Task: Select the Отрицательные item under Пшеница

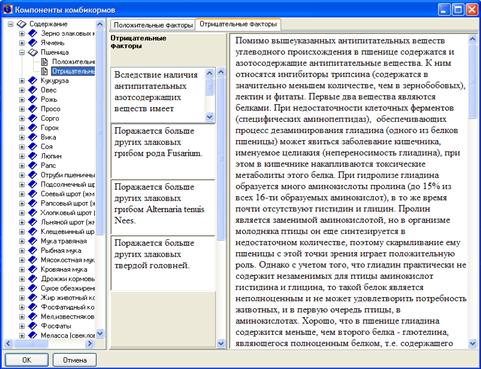Action: coord(73,71)
